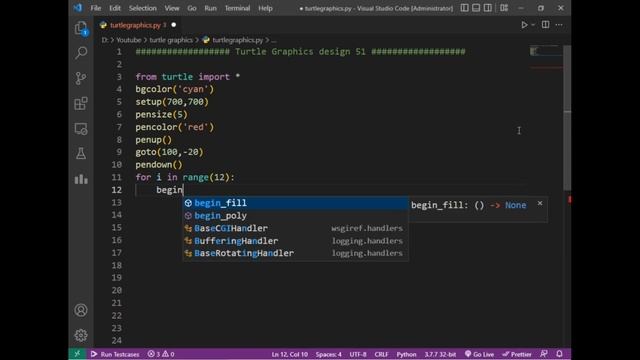The image size is (640, 360).
Task: Click line number 11 in the gutter
Action: coord(116,177)
